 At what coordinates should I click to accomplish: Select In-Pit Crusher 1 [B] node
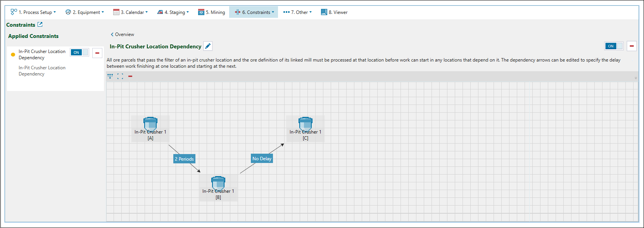click(218, 188)
